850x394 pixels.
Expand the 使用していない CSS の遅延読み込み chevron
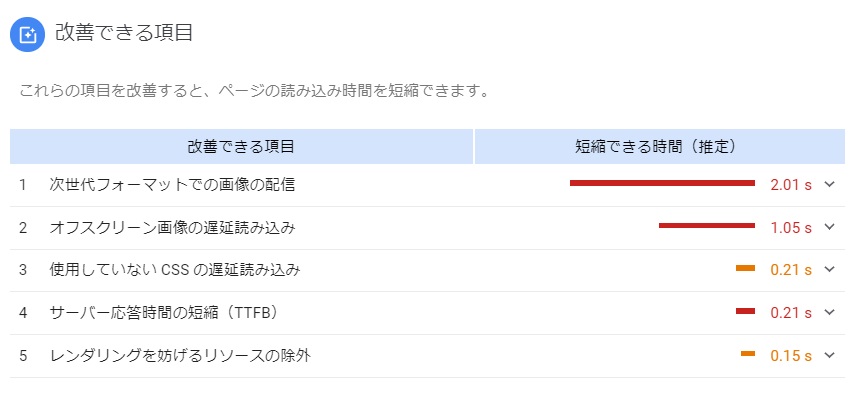tap(829, 269)
